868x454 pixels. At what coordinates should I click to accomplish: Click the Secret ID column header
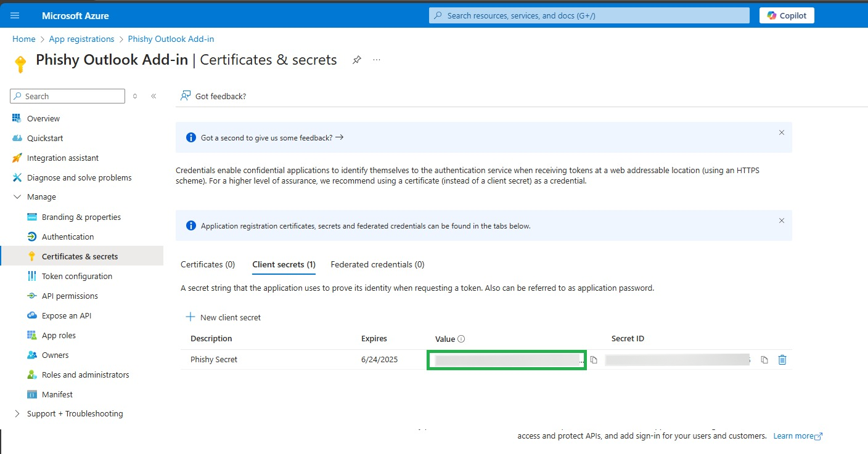click(628, 338)
